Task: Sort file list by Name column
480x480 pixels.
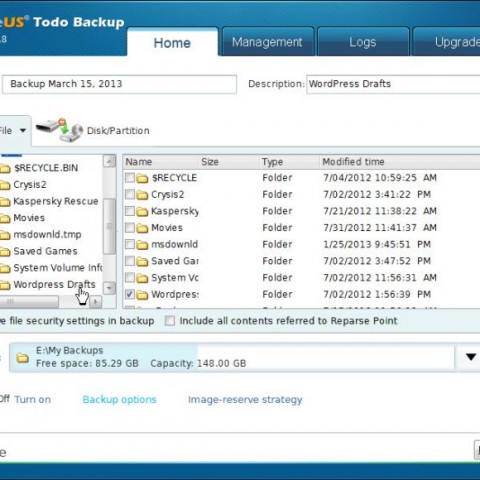Action: tap(161, 162)
